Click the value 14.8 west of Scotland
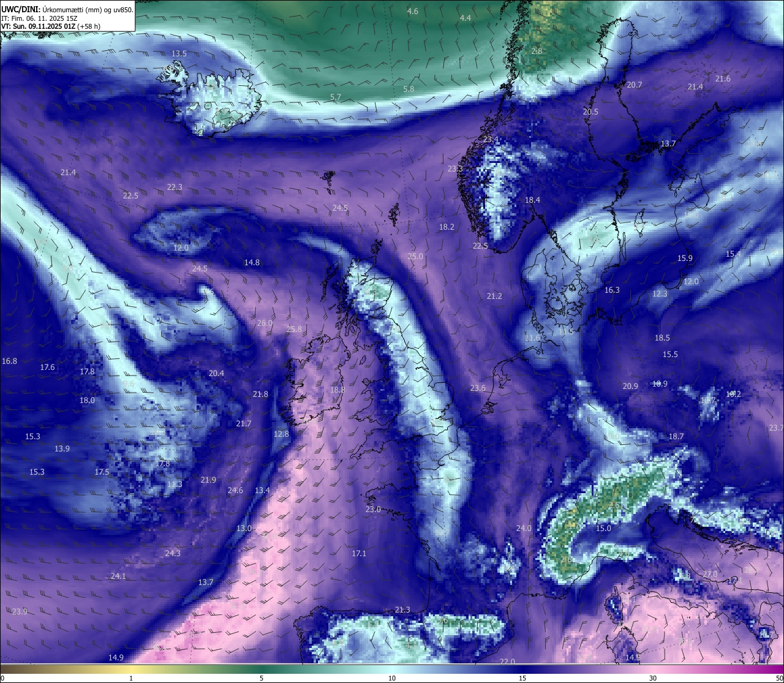This screenshot has height=683, width=784. pyautogui.click(x=252, y=263)
